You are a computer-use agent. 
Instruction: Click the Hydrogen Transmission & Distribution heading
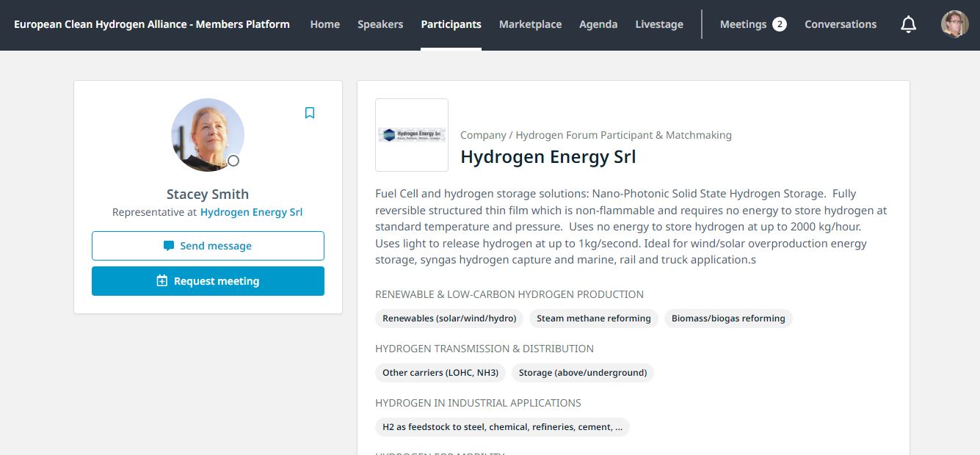pos(484,349)
